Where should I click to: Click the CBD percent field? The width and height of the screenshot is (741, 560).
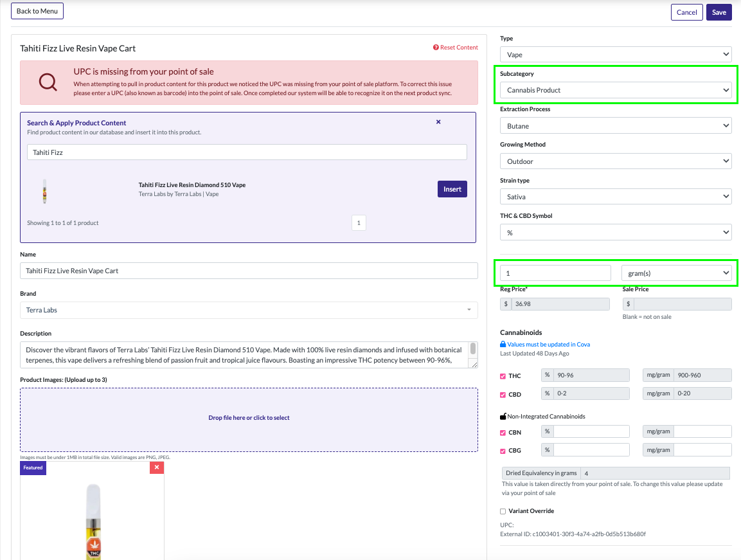(591, 393)
